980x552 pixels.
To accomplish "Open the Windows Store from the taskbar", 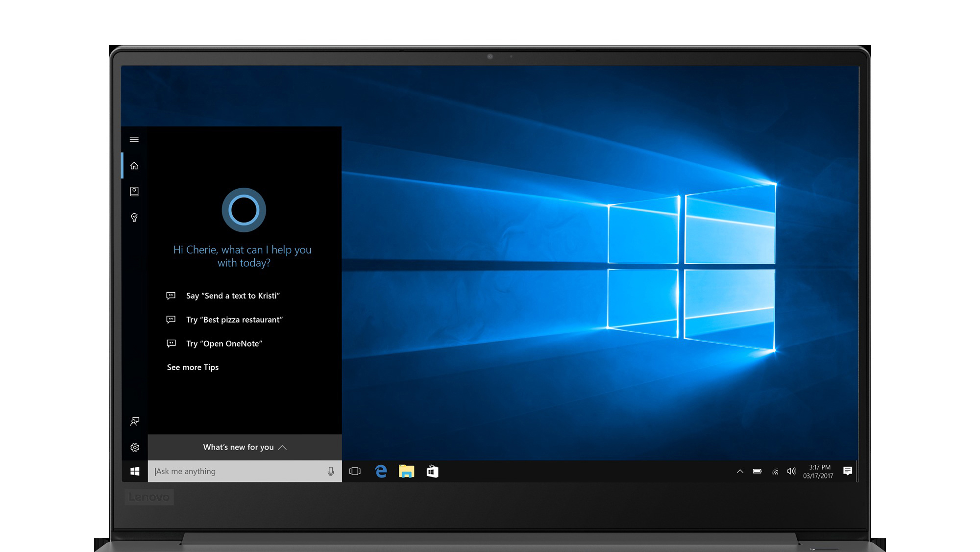I will (432, 471).
